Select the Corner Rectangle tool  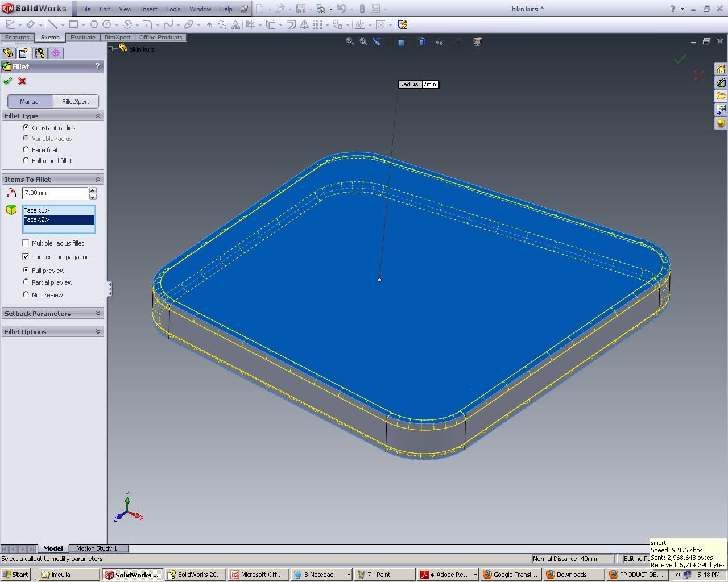[74, 24]
